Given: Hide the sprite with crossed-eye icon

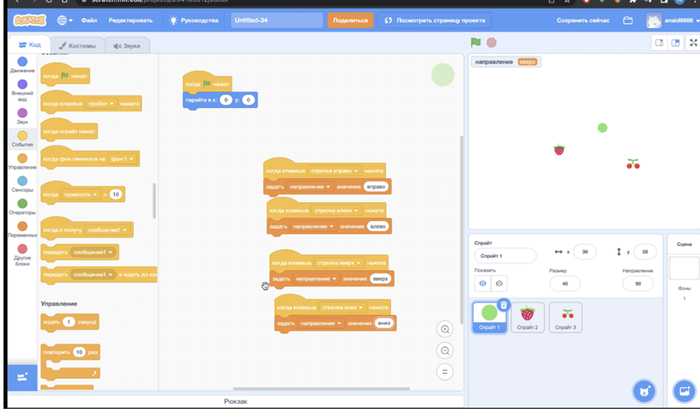Looking at the screenshot, I should [499, 283].
